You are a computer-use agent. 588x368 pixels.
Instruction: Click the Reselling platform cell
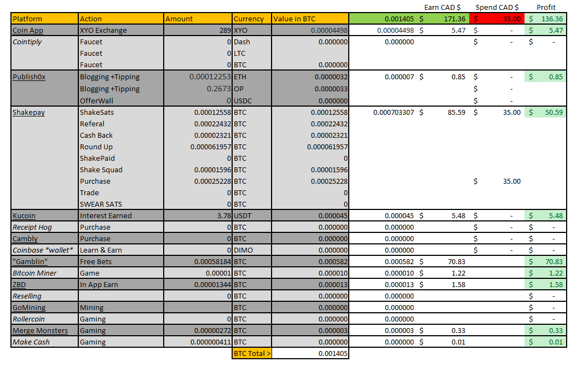click(x=45, y=296)
